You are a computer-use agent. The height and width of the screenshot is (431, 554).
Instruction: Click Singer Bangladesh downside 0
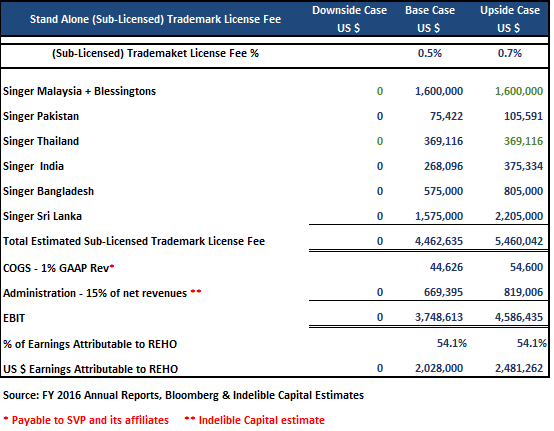coord(380,191)
